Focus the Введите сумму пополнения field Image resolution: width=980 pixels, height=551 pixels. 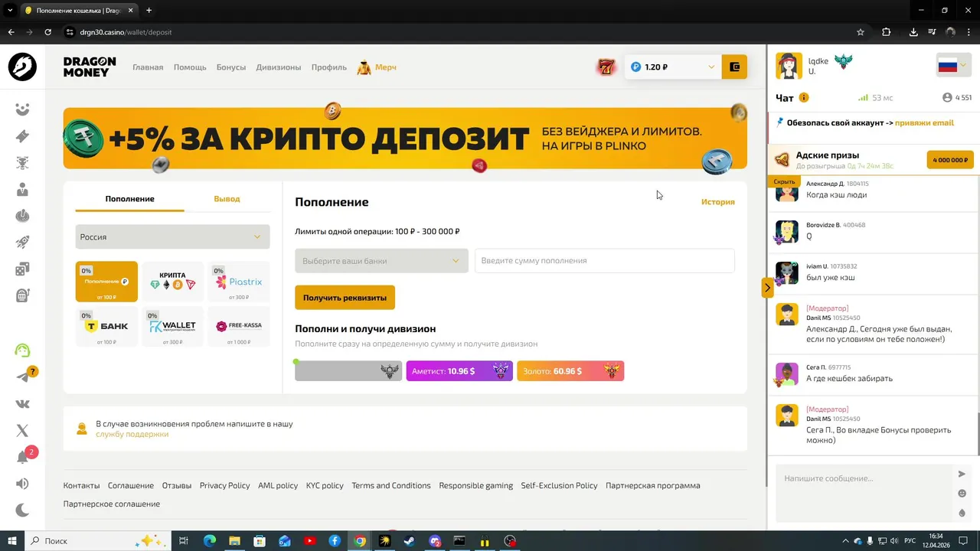pos(605,261)
